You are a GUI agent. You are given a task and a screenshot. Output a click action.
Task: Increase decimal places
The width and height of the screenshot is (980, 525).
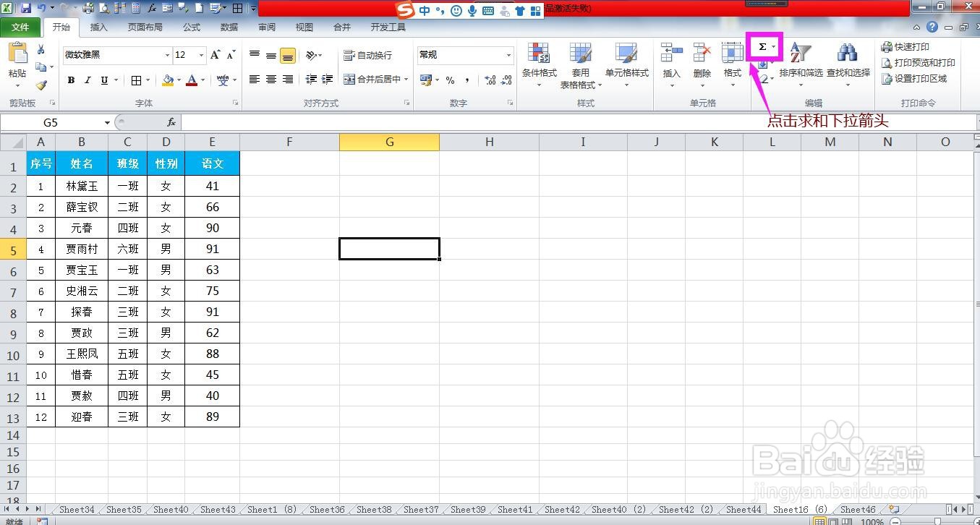490,80
